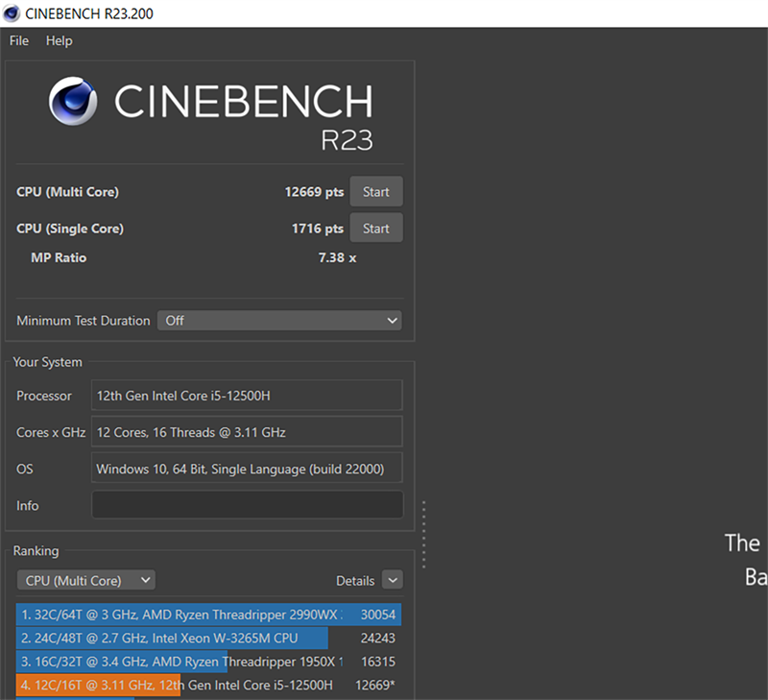Click the Minimum Test Duration label
Screen dimensions: 768x700
pos(84,321)
